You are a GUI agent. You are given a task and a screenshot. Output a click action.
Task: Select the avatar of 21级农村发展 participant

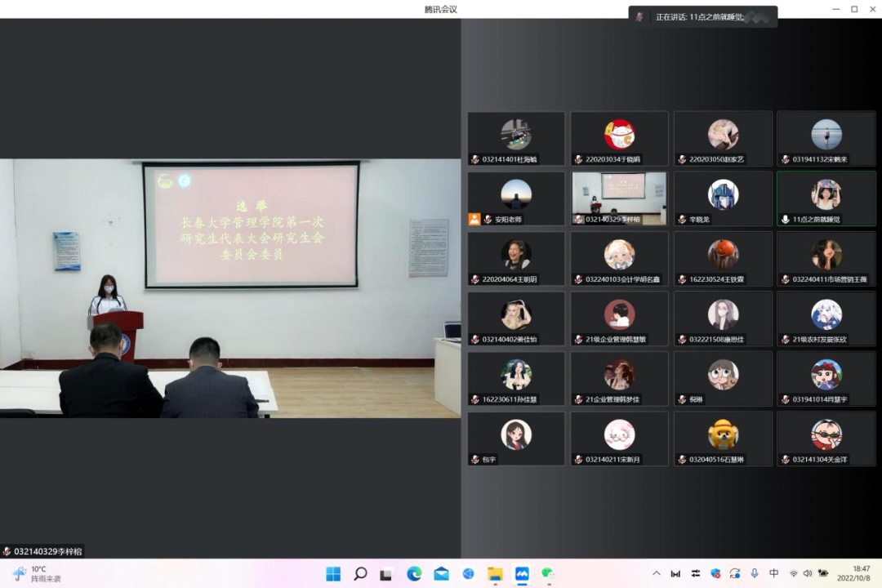pyautogui.click(x=826, y=314)
